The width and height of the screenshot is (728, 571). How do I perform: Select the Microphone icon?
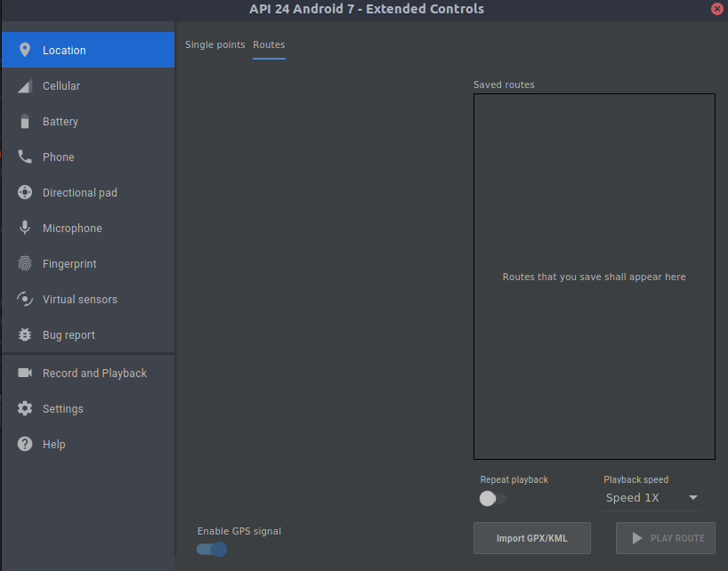(x=25, y=229)
